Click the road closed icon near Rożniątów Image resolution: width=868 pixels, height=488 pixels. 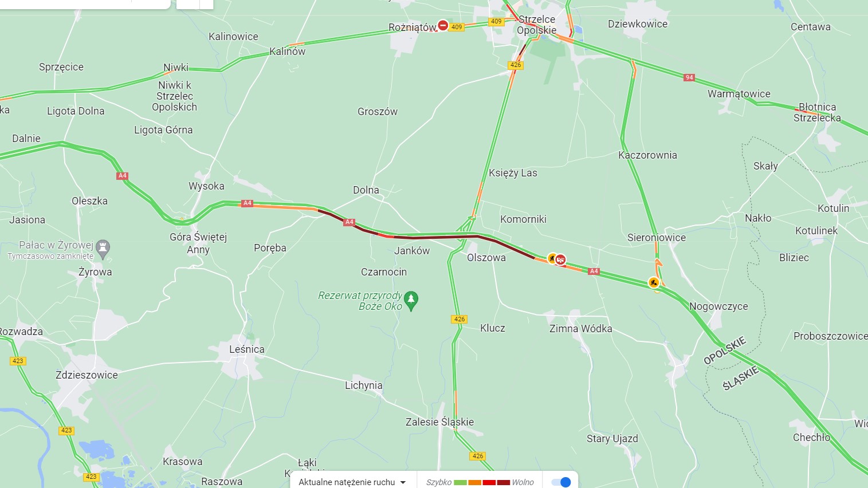coord(443,25)
